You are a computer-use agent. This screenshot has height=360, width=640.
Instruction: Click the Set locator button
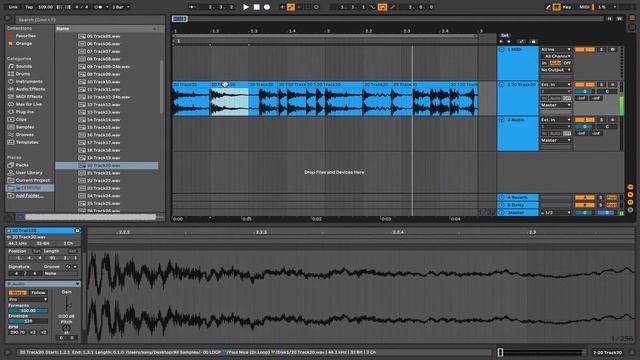505,36
